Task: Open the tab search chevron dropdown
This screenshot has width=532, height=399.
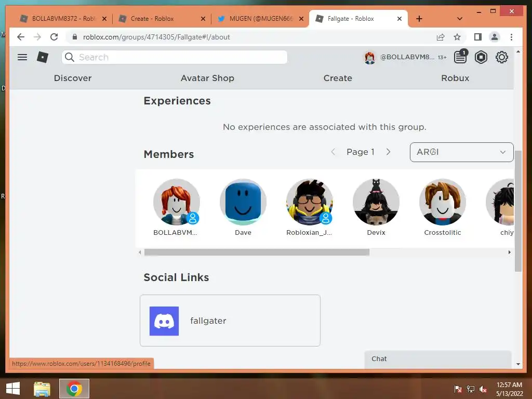Action: click(460, 19)
